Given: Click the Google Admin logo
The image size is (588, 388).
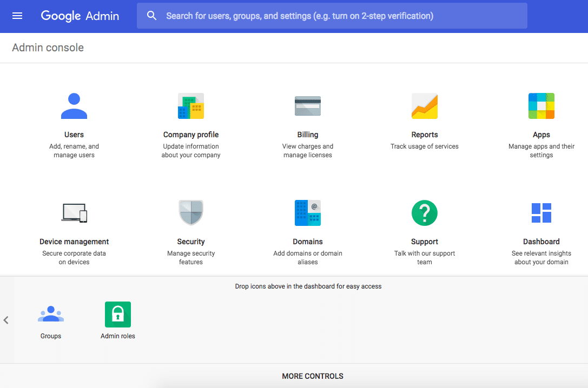Looking at the screenshot, I should [80, 16].
